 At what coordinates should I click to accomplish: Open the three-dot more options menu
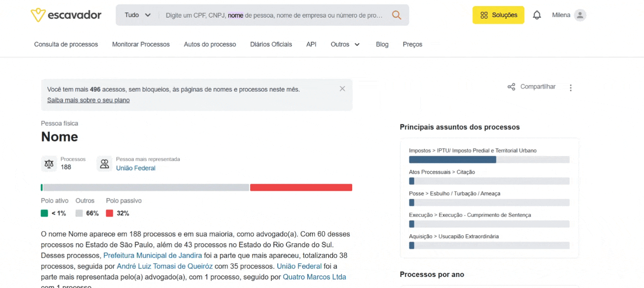571,88
